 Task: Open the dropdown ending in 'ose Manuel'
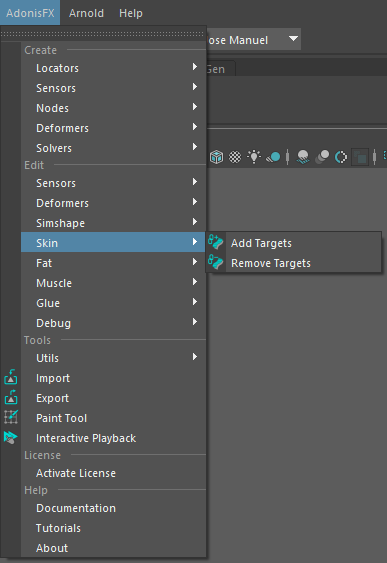point(253,39)
